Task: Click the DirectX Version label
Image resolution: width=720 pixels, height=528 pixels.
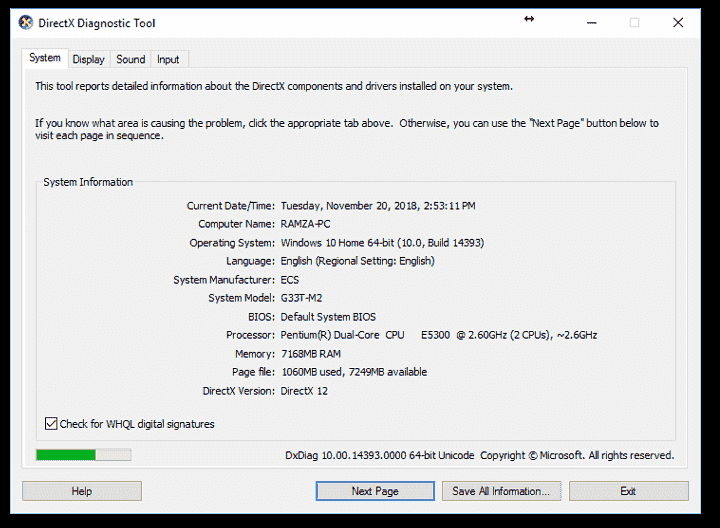Action: 238,391
